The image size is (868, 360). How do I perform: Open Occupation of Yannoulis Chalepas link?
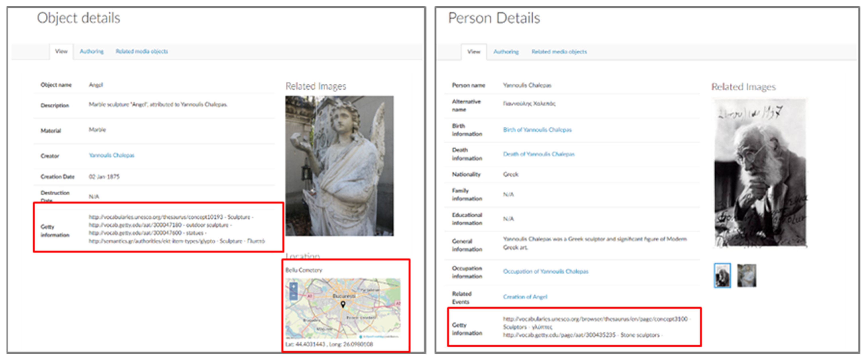[x=545, y=271]
